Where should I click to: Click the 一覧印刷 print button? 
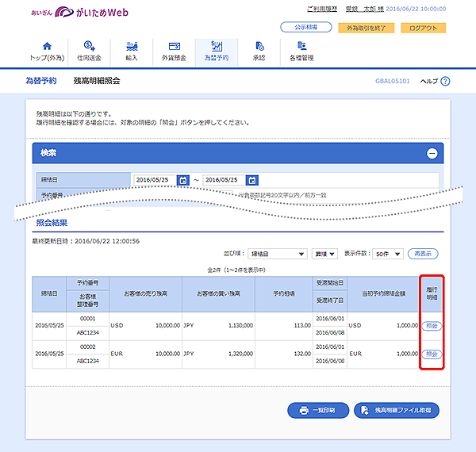click(x=318, y=410)
